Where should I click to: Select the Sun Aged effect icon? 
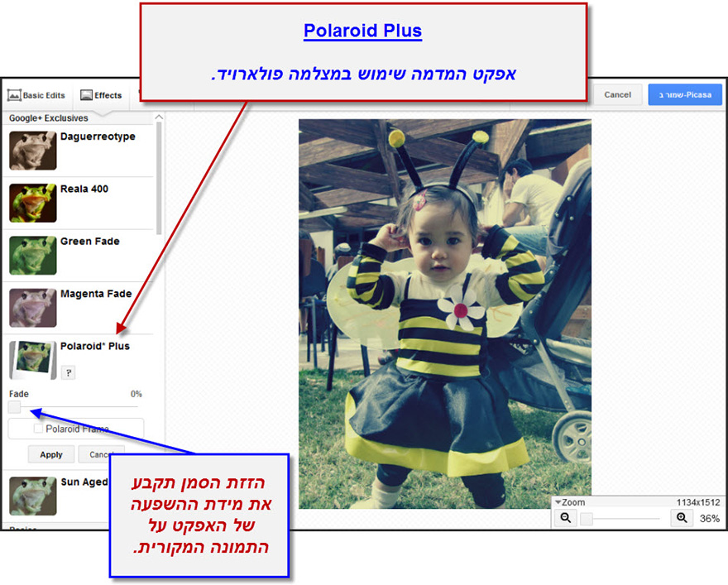[x=32, y=494]
